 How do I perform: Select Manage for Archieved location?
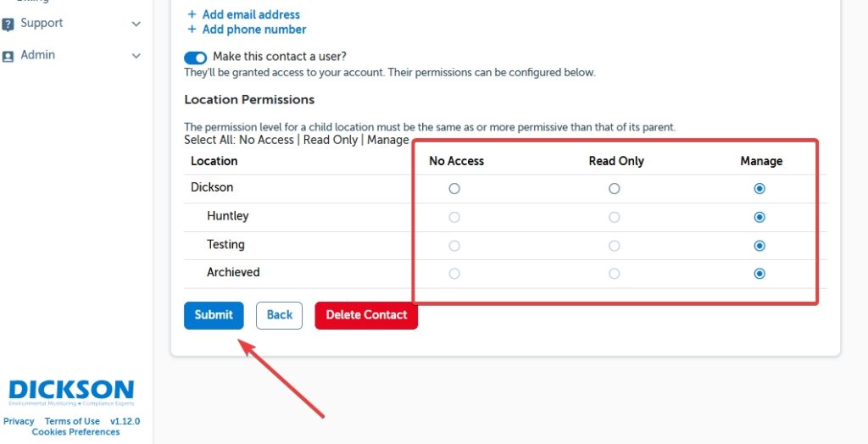[759, 273]
